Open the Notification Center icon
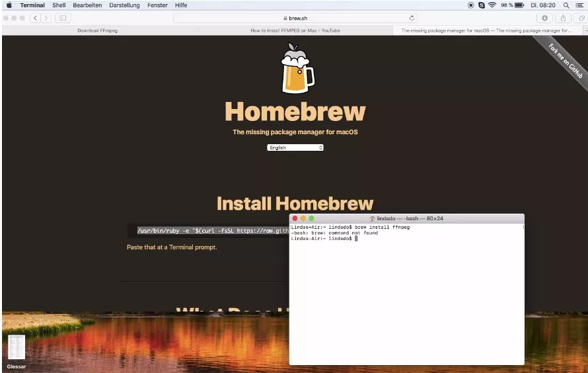This screenshot has height=373, width=588. point(579,5)
